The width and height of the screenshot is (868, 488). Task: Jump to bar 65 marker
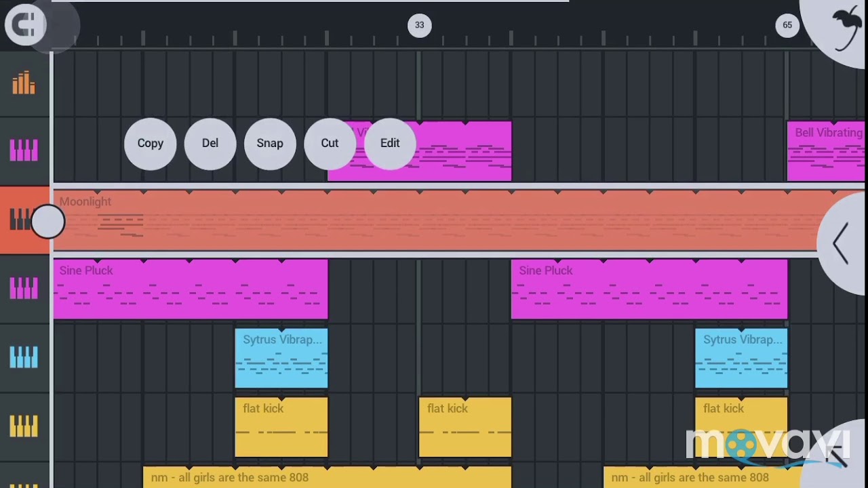pyautogui.click(x=787, y=25)
